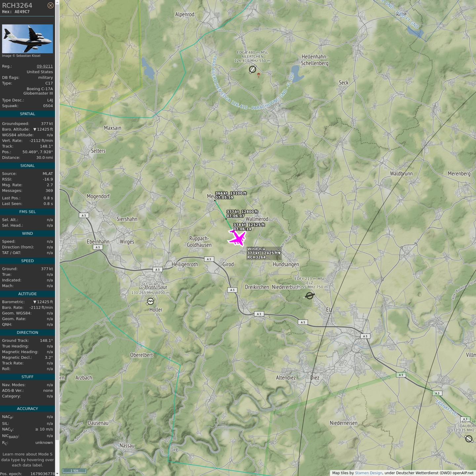Click the 1 NM map scale bar
476x476 pixels.
(x=74, y=471)
